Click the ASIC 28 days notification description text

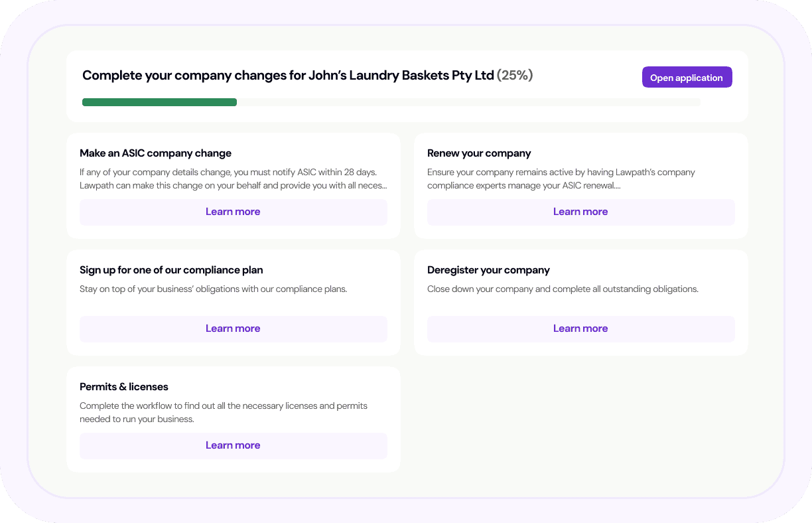[233, 179]
